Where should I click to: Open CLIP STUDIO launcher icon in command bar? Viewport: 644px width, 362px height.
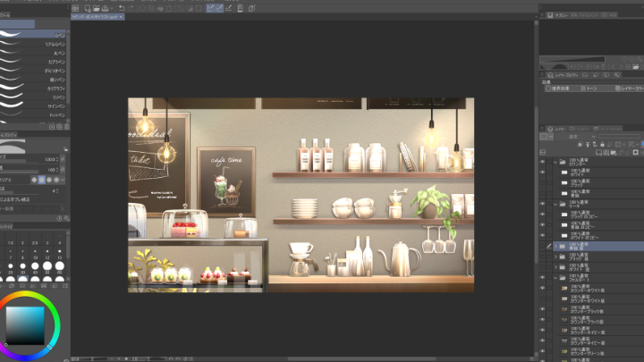click(75, 8)
